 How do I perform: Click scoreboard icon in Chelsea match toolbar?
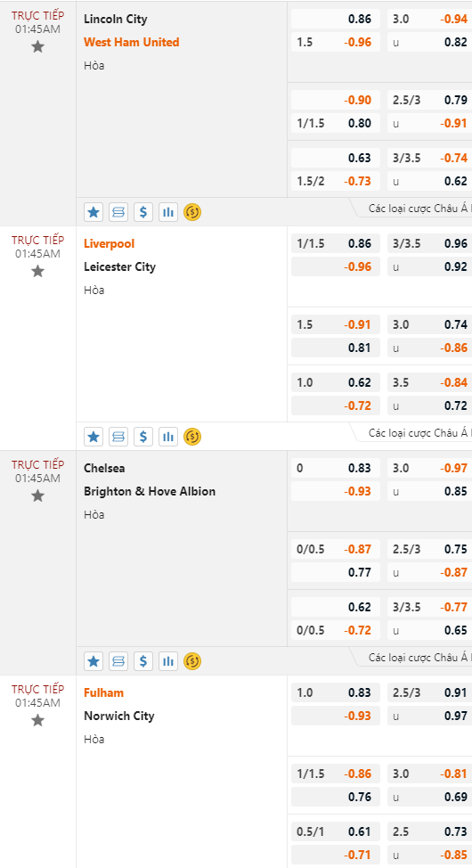tap(118, 661)
